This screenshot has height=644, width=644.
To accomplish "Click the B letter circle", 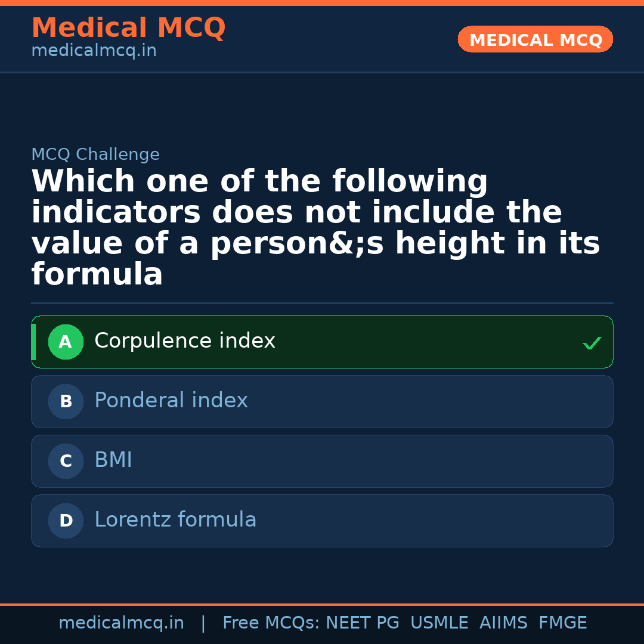I will (x=66, y=401).
